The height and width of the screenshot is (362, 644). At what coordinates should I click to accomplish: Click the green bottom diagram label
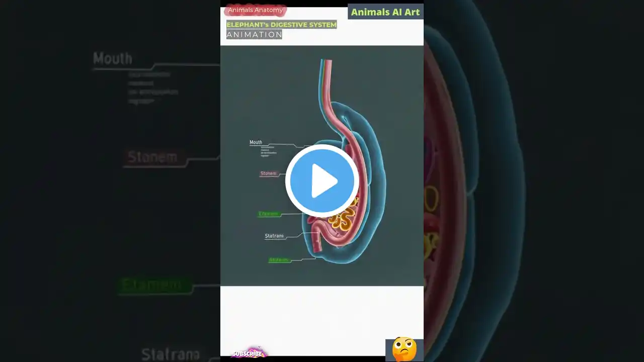click(x=279, y=260)
